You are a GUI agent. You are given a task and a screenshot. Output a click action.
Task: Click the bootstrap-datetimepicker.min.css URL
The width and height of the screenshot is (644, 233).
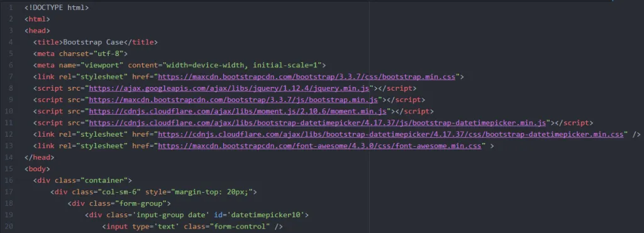[391, 134]
